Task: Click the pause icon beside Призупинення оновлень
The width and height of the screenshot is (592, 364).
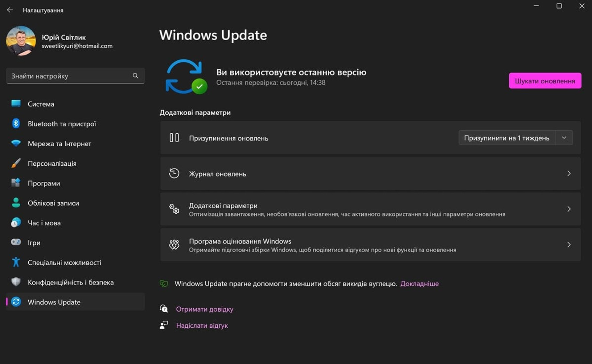Action: (174, 138)
